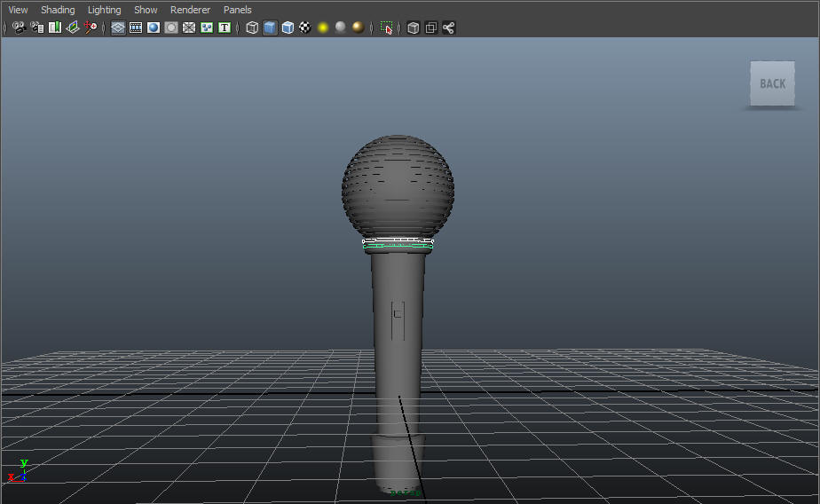This screenshot has height=504, width=820.
Task: Toggle the Resolution Gate icon
Action: [x=154, y=28]
